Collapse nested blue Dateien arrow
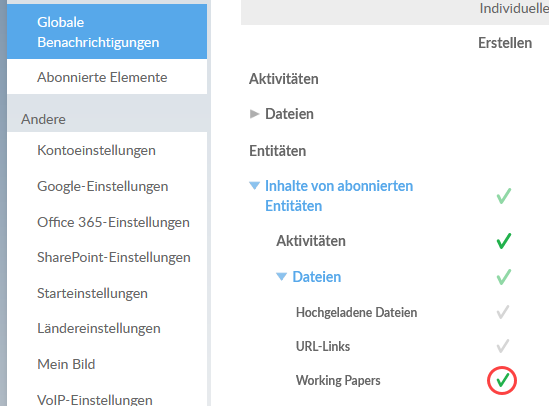 [282, 277]
